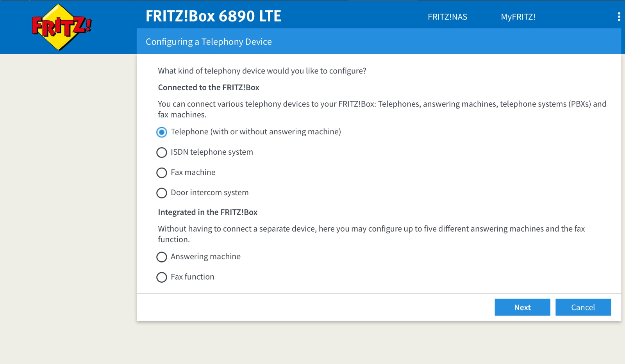
Task: Click the FRITZ! logo icon
Action: pos(62,27)
